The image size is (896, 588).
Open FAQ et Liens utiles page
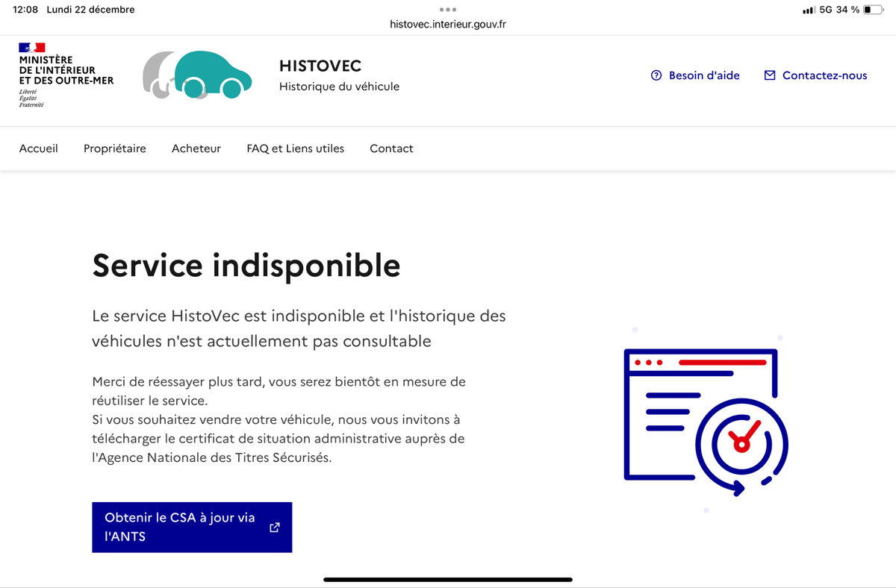296,148
